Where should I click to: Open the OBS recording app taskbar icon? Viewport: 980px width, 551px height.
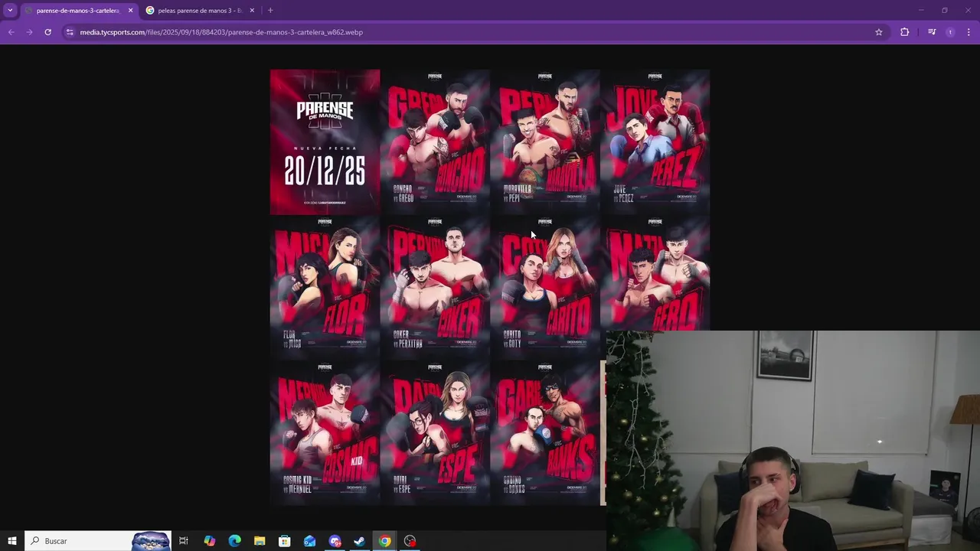410,541
